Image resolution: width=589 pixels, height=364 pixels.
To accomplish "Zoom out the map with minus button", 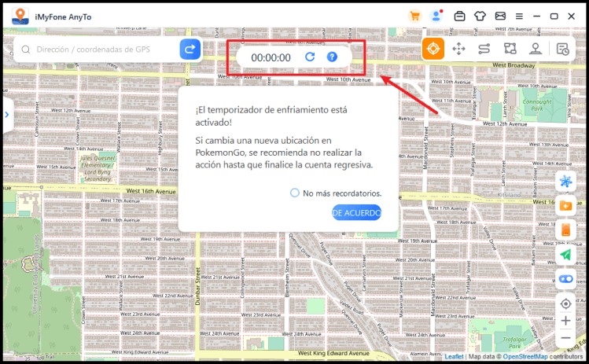I will point(565,338).
